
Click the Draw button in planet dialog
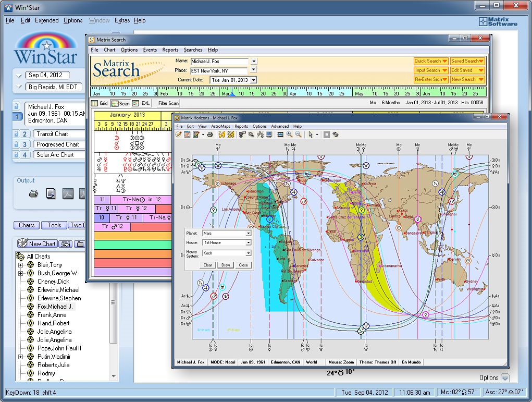pyautogui.click(x=226, y=265)
